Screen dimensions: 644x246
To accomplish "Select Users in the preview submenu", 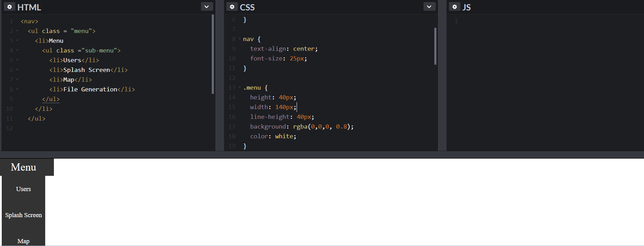I will pos(23,189).
